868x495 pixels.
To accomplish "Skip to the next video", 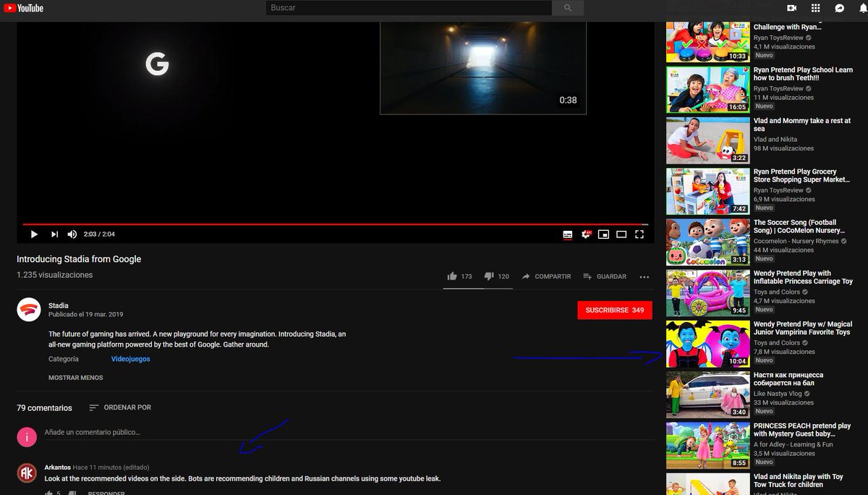I will [54, 234].
